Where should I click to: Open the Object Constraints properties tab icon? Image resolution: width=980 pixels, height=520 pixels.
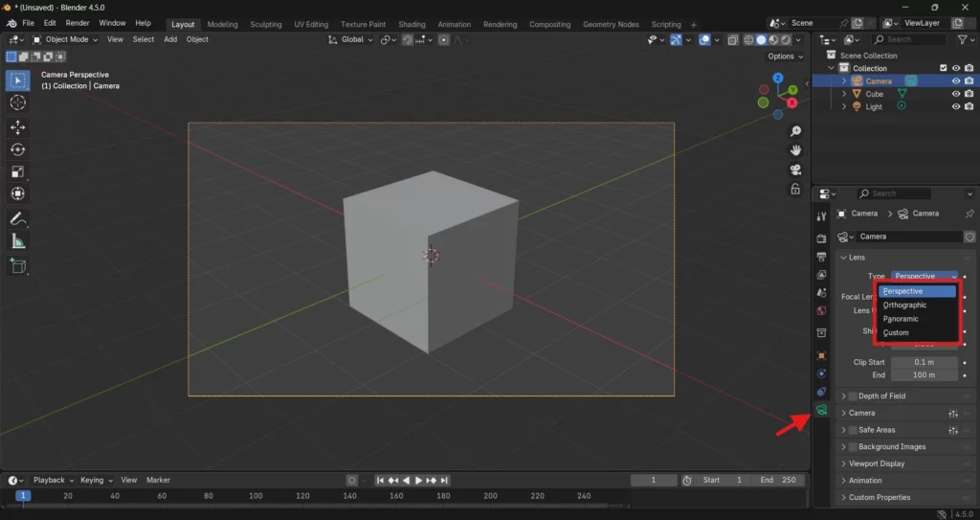pyautogui.click(x=822, y=392)
